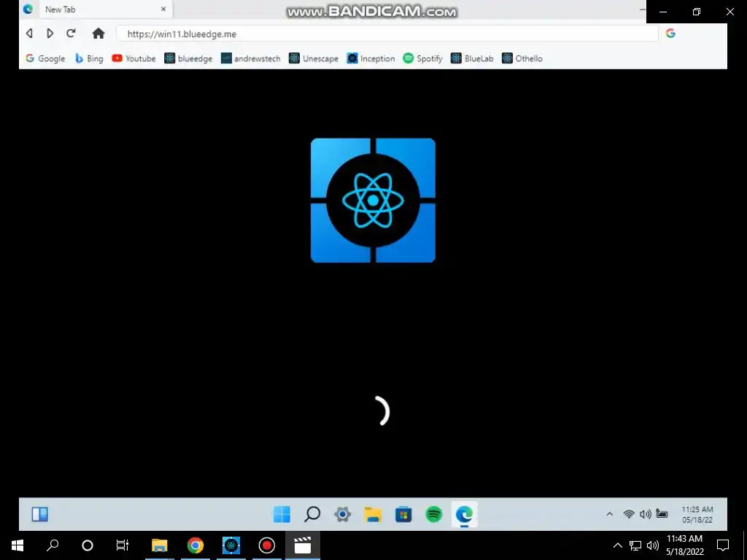Open the Spotify bookmark

tap(422, 58)
